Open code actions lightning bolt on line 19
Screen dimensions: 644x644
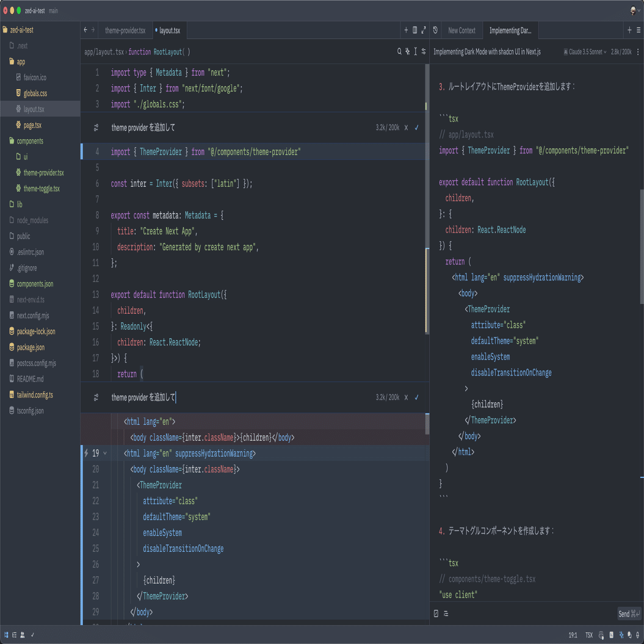[86, 453]
